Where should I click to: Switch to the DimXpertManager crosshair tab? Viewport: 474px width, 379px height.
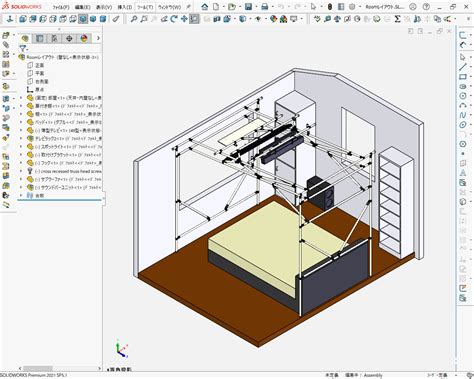click(69, 38)
